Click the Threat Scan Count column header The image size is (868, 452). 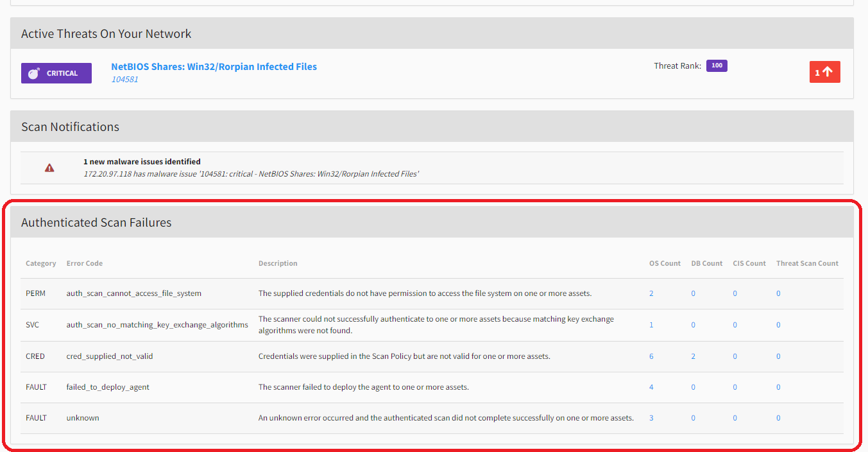click(x=807, y=263)
